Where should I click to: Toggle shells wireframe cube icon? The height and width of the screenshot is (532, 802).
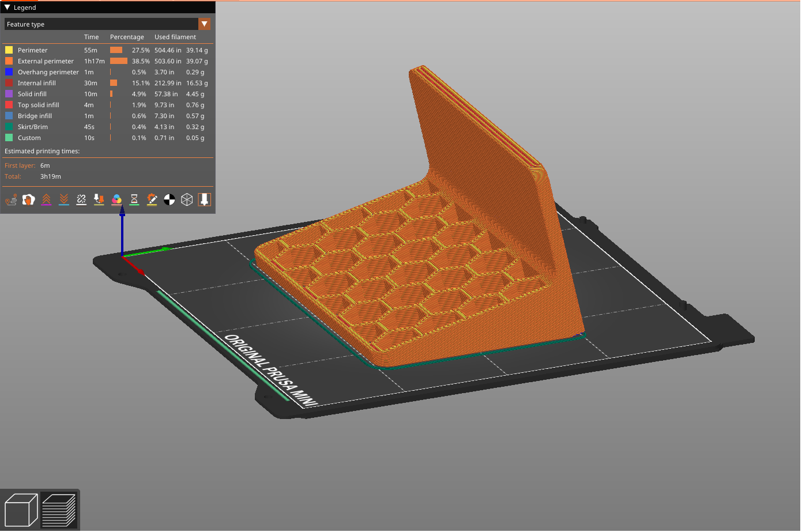(187, 200)
